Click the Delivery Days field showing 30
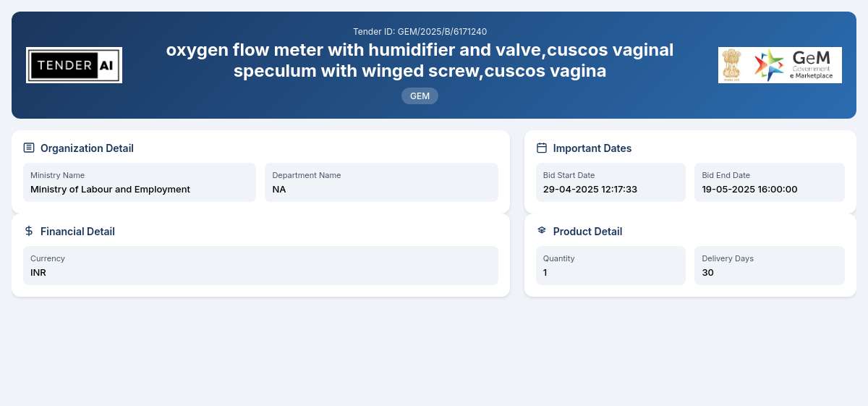This screenshot has height=406, width=868. (x=770, y=266)
